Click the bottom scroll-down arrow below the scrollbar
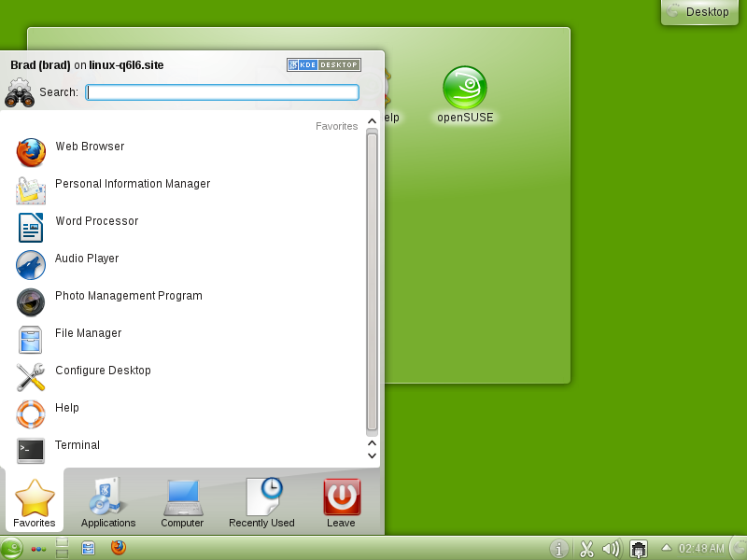The image size is (747, 560). [372, 455]
